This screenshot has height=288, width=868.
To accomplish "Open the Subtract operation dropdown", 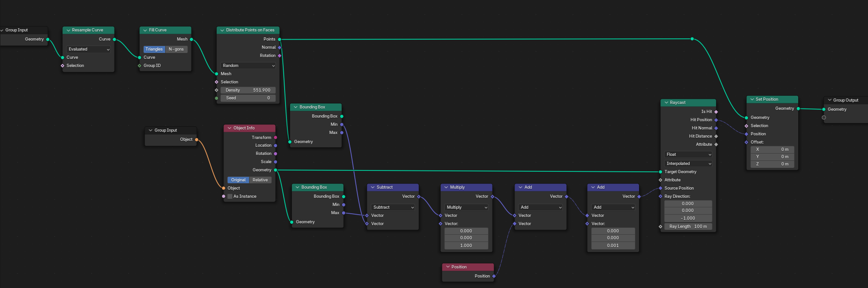I will pyautogui.click(x=393, y=207).
